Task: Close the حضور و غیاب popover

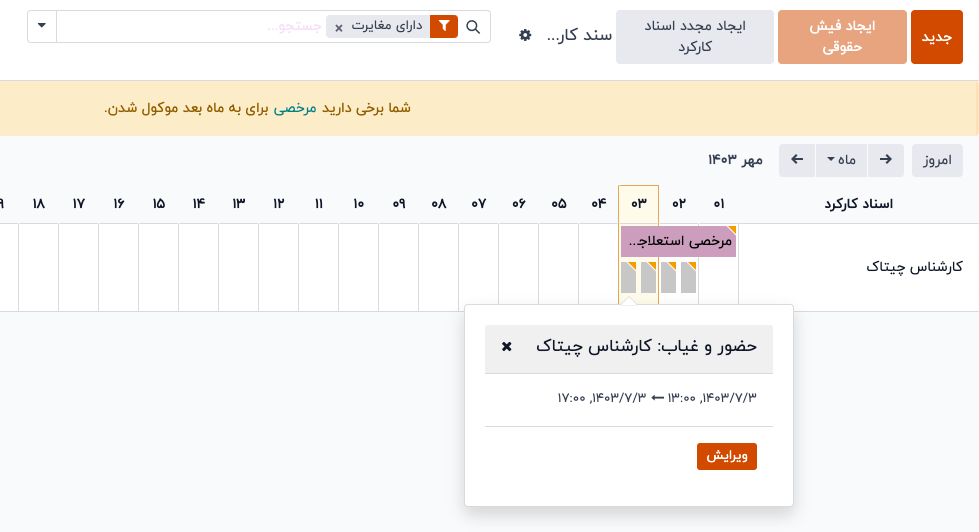Action: (x=507, y=346)
